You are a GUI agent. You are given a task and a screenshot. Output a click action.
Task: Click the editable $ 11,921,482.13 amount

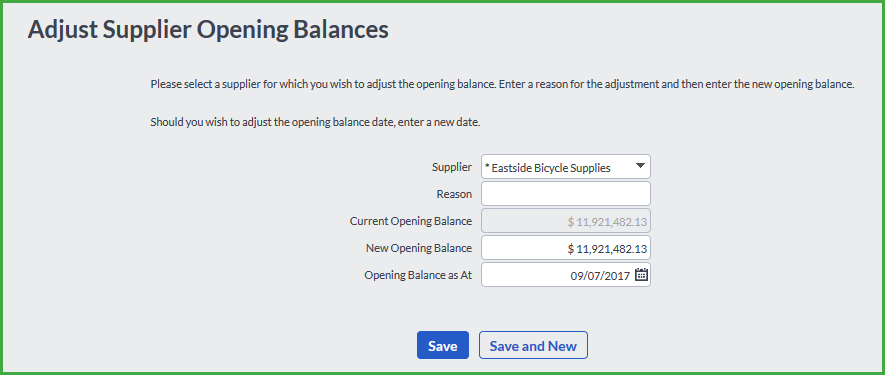coord(607,249)
